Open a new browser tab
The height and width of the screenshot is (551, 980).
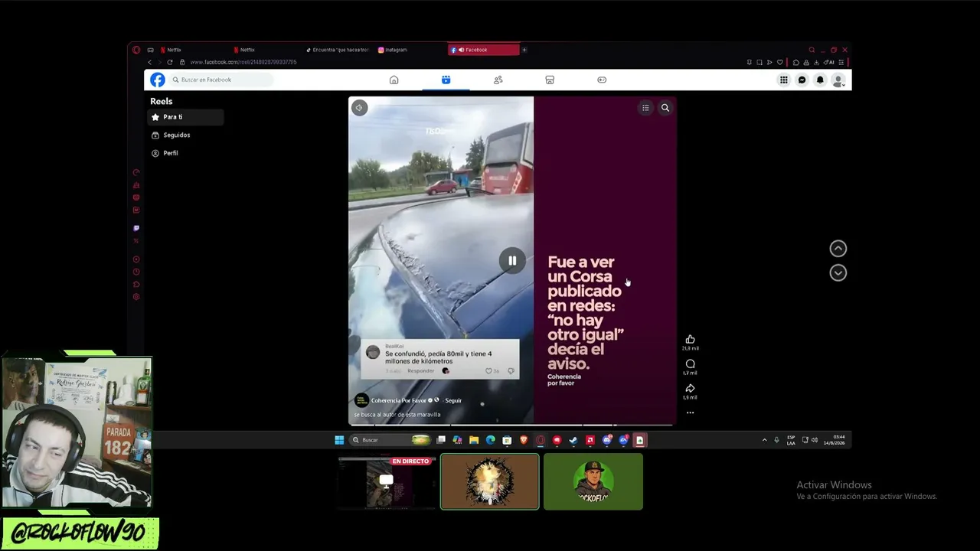click(x=524, y=50)
